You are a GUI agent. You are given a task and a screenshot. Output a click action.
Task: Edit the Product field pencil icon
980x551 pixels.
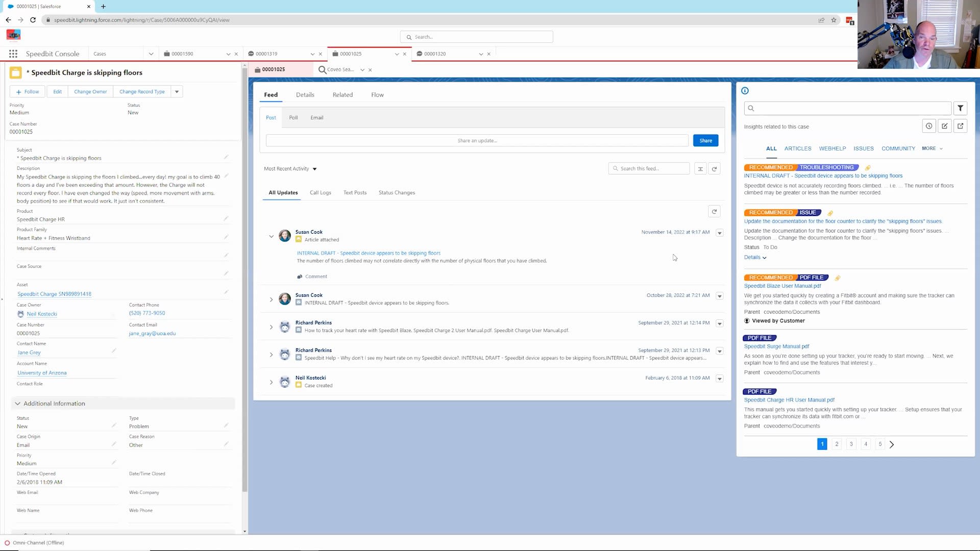(x=226, y=218)
